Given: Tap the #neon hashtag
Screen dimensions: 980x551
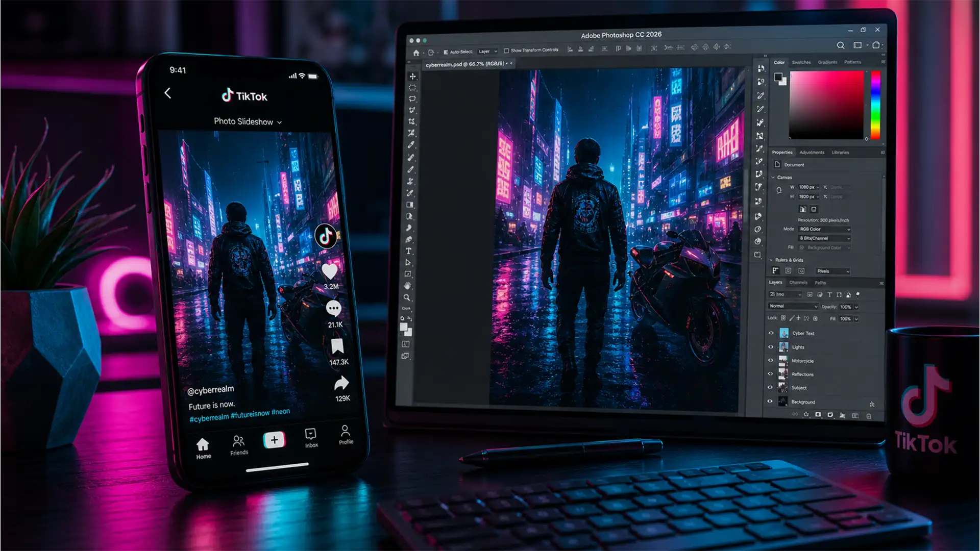Looking at the screenshot, I should coord(281,412).
